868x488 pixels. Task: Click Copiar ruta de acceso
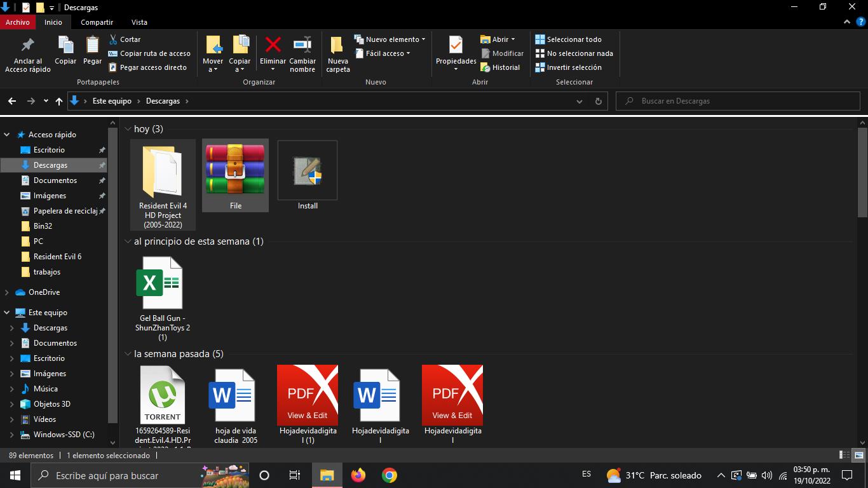[150, 53]
